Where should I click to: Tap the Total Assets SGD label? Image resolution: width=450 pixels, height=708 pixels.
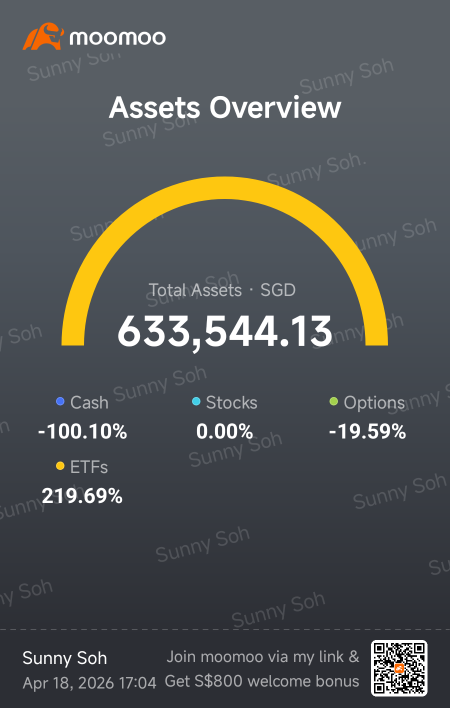(222, 290)
